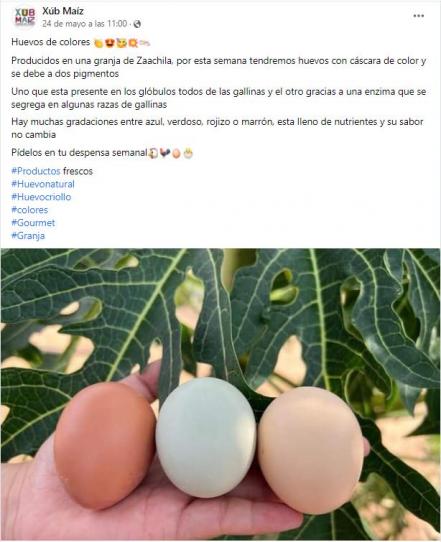Open the Xúb Maíz page name link

pyautogui.click(x=63, y=11)
